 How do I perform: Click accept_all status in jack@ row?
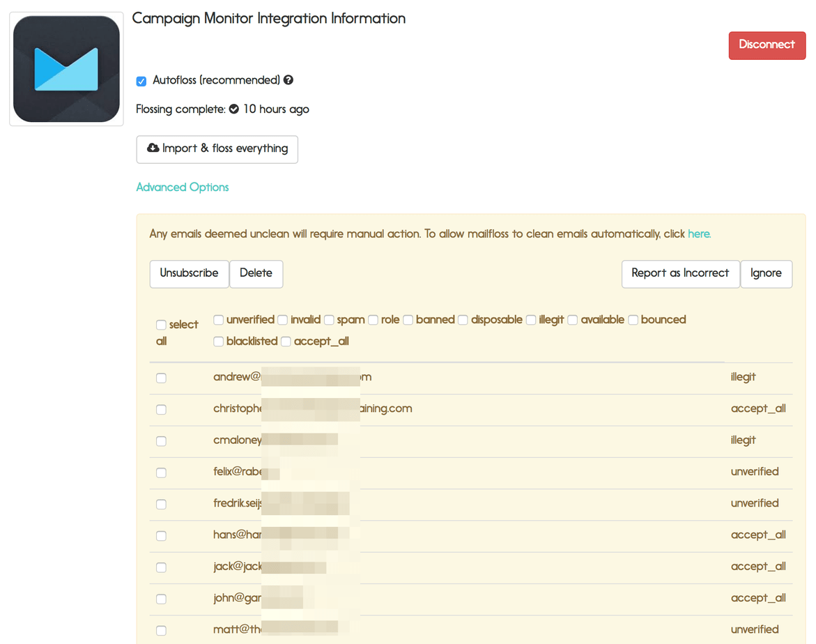(x=758, y=567)
